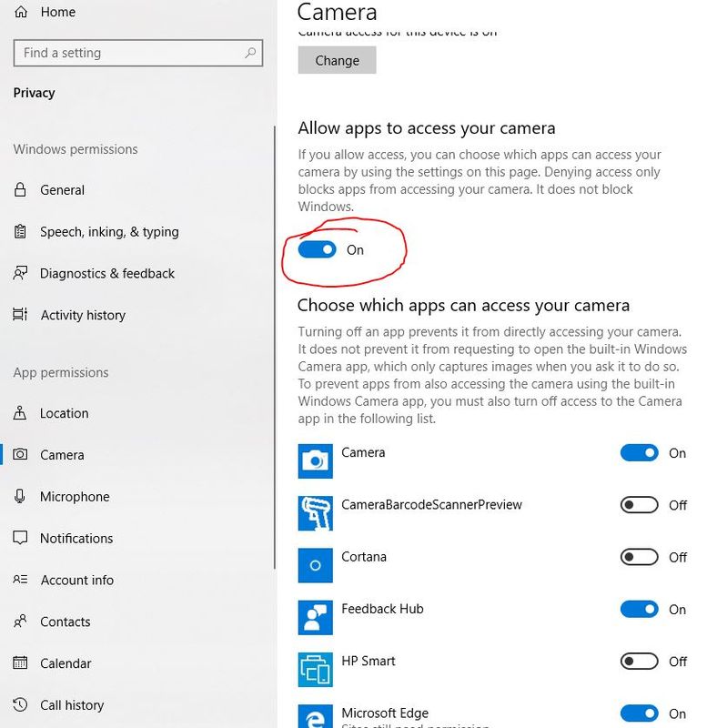Click the Microsoft Edge app name
The height and width of the screenshot is (728, 717).
click(x=385, y=713)
